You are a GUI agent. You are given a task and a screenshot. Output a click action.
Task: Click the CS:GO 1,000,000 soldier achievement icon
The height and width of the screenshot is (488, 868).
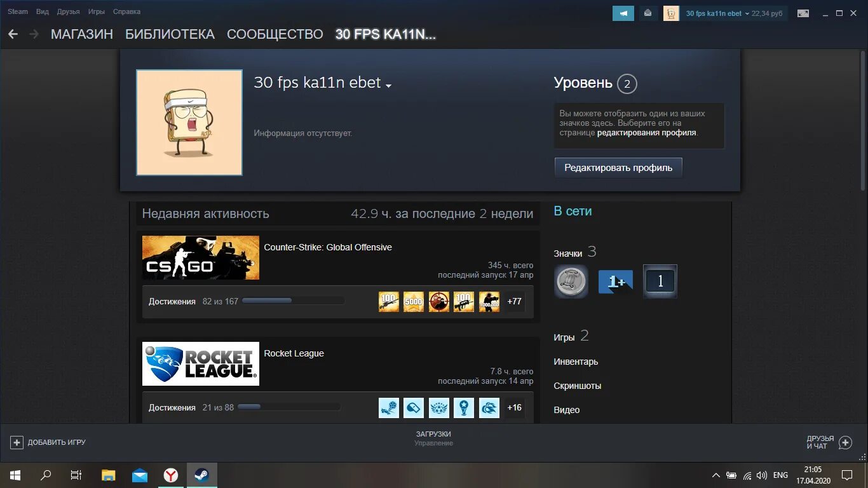coord(489,302)
